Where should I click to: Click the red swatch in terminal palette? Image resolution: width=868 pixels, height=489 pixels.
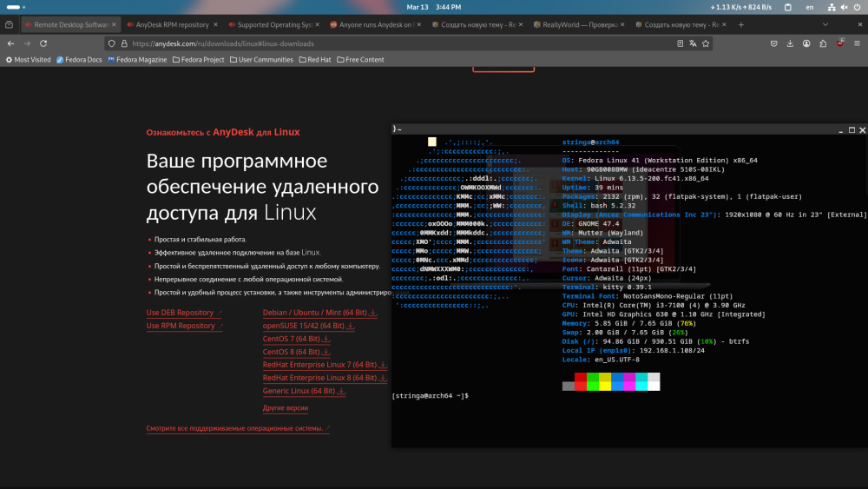[580, 381]
